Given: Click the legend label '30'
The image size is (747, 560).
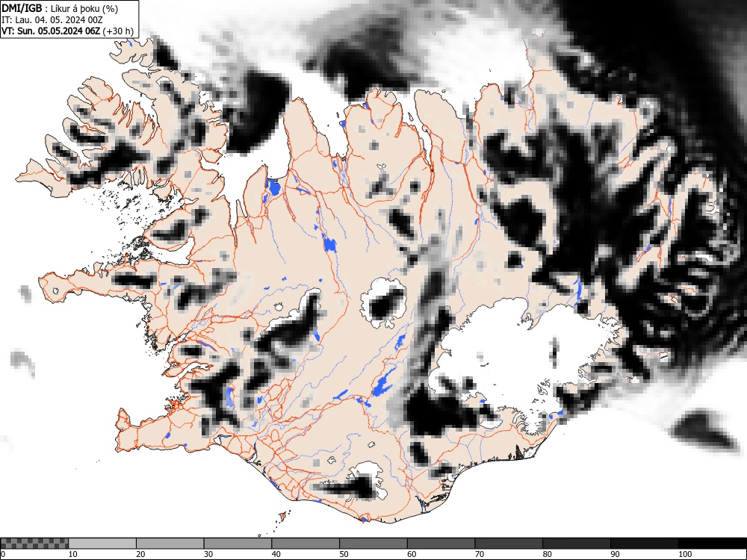Looking at the screenshot, I should pos(208,554).
